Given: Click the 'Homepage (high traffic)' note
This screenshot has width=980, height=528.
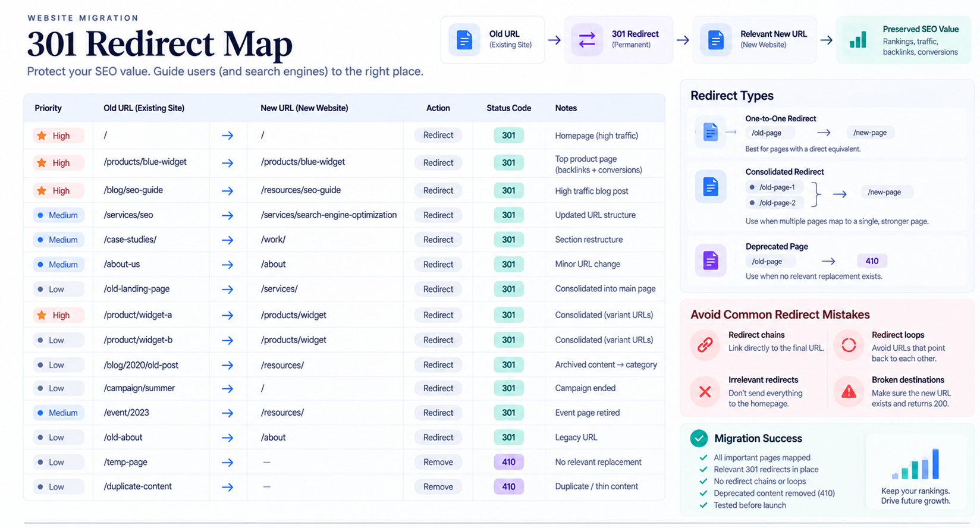Looking at the screenshot, I should coord(596,136).
